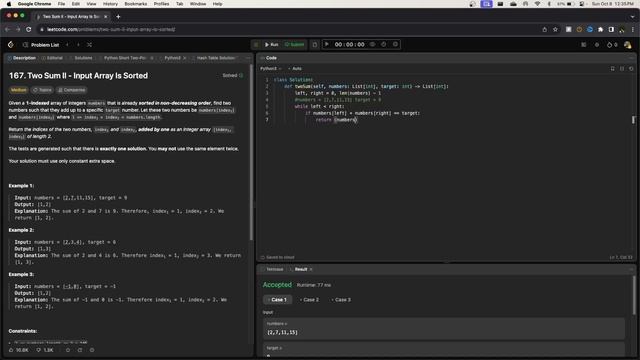
Task: Click the format code braces icon
Action: click(622, 69)
